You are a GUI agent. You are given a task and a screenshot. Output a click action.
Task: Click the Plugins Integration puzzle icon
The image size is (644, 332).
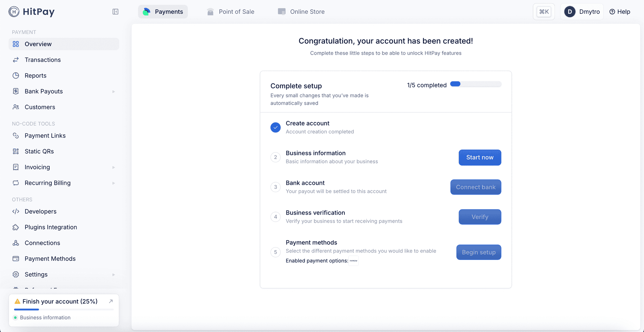click(15, 227)
